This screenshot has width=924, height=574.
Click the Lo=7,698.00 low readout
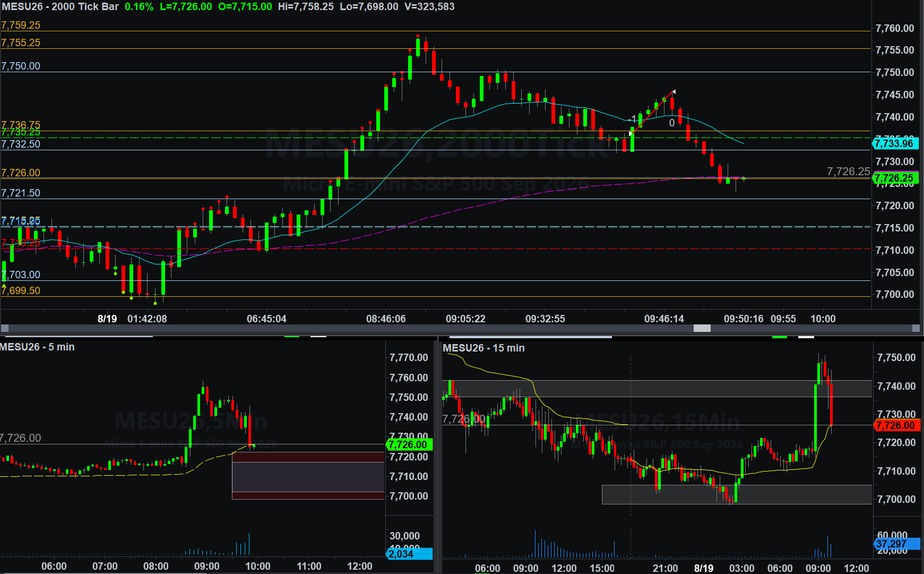(369, 7)
